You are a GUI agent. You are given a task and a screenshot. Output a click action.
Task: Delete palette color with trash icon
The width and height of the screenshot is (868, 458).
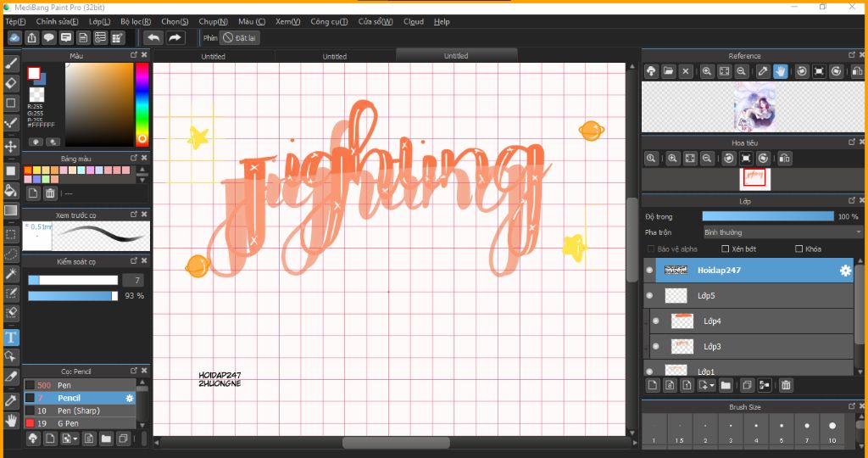pyautogui.click(x=50, y=193)
